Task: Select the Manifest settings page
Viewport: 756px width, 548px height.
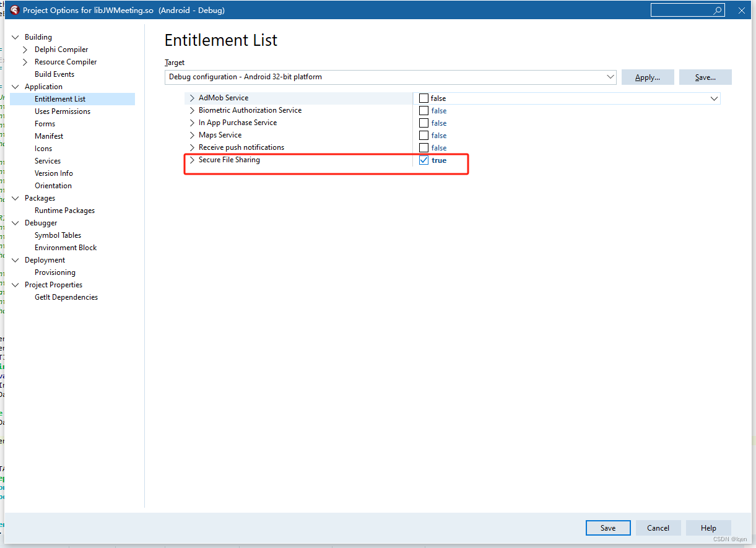Action: click(x=49, y=136)
